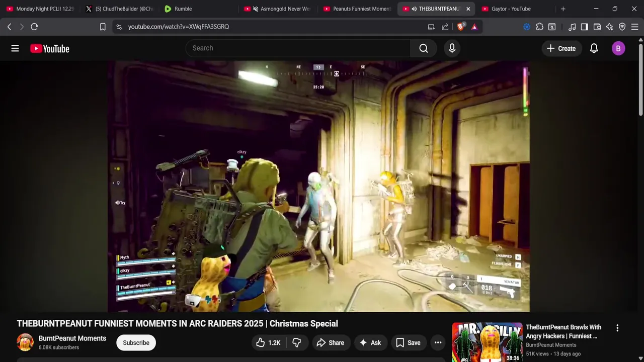Switch to Monday Night PCLII tab

[x=40, y=9]
